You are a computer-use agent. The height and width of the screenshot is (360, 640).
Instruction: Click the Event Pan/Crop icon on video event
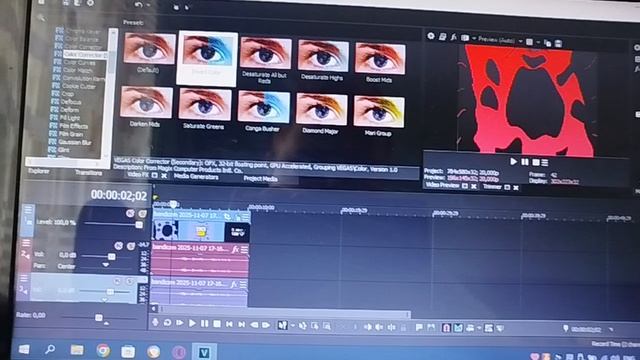pos(227,216)
